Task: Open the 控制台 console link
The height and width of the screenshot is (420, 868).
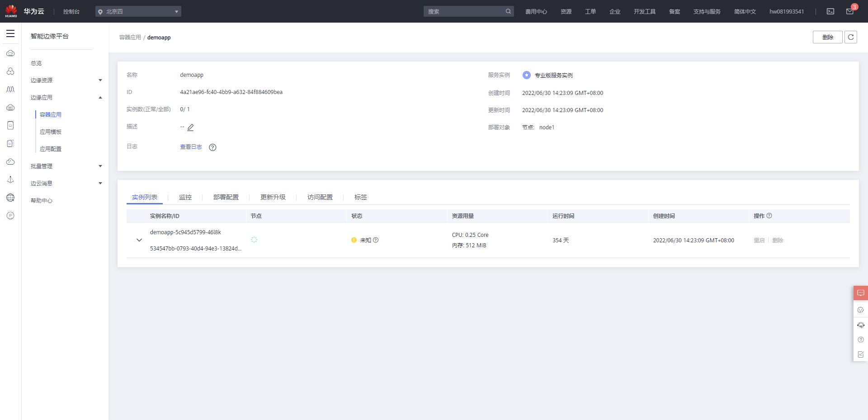Action: click(x=71, y=12)
